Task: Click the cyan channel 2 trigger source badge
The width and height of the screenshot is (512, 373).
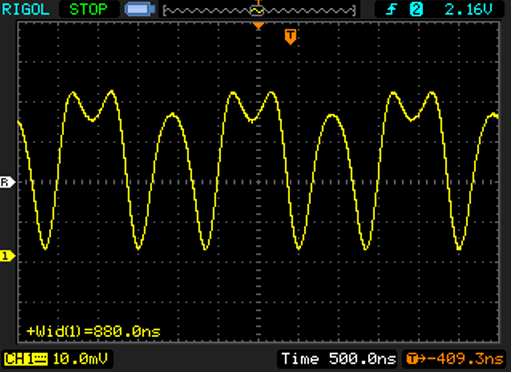Action: coord(416,9)
